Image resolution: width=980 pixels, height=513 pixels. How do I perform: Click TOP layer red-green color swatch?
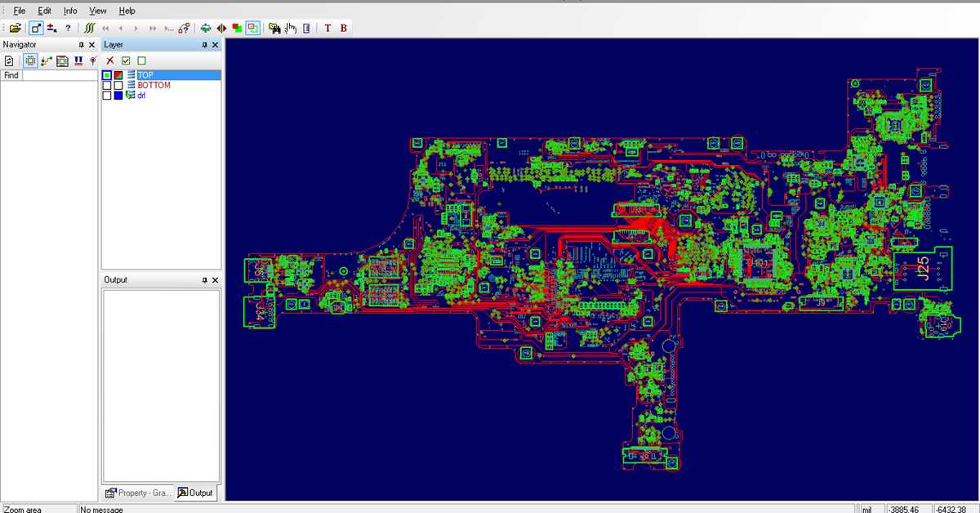(118, 75)
